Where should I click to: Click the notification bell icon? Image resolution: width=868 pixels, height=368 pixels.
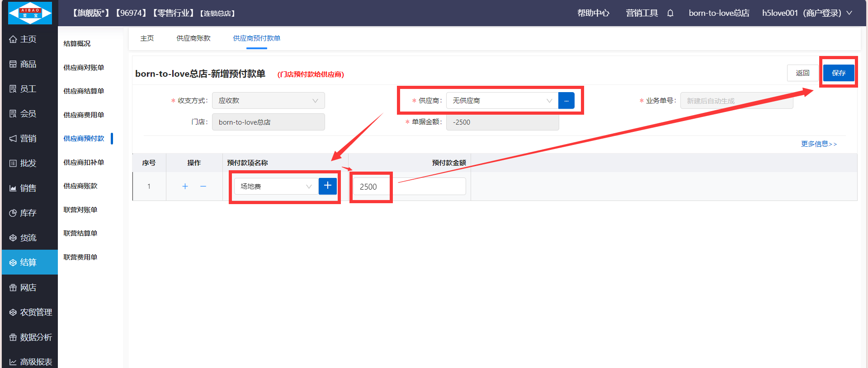click(x=670, y=13)
